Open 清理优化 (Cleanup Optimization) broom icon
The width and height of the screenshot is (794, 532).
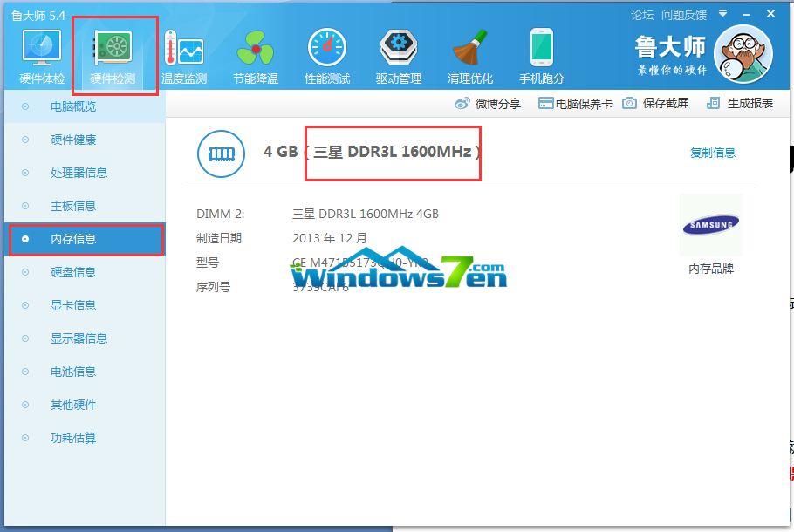pyautogui.click(x=469, y=52)
